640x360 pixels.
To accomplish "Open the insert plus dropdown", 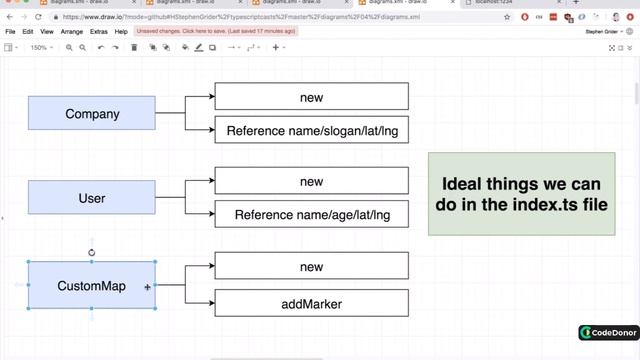I will 278,48.
